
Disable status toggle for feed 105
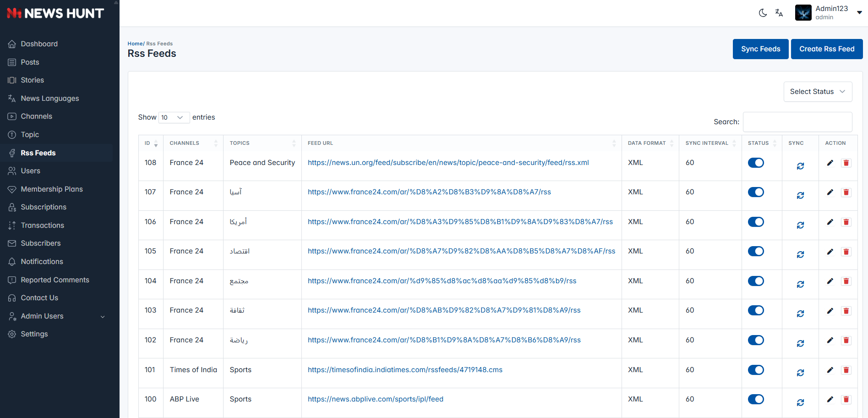(756, 251)
